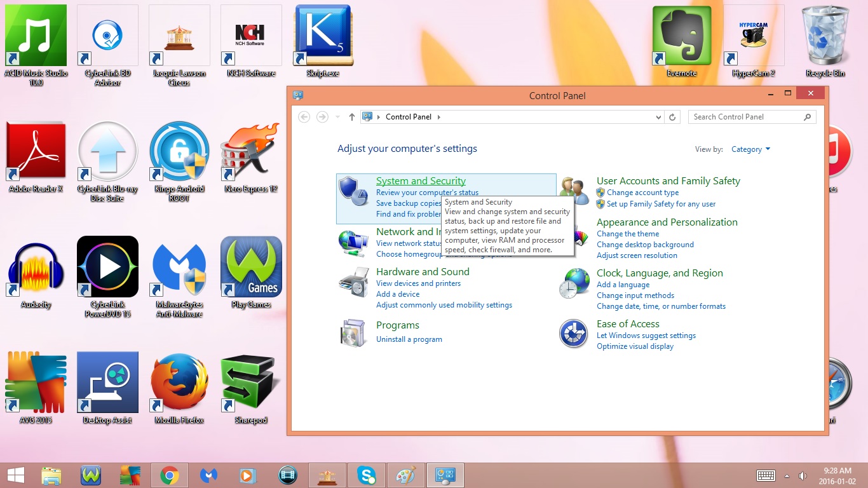
Task: Open User Accounts and Family Safety
Action: 668,181
